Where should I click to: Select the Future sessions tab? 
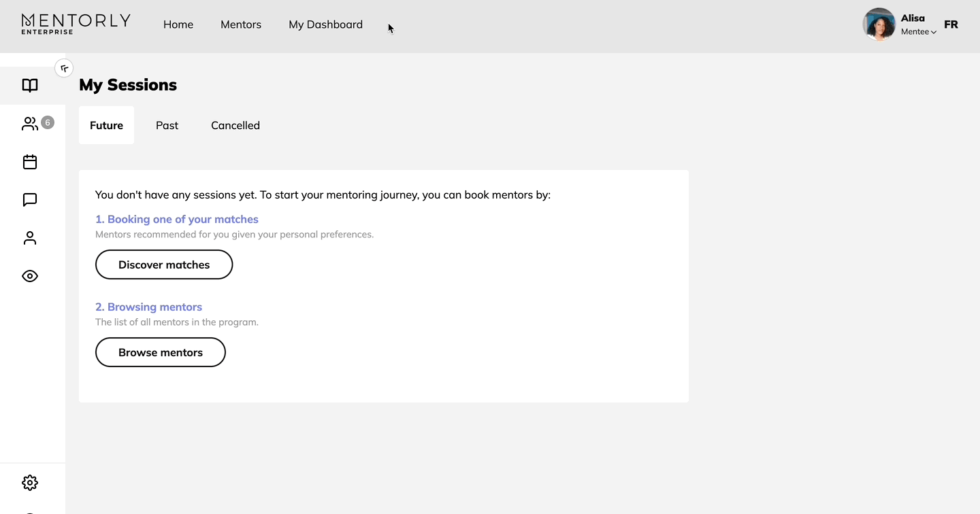tap(106, 125)
